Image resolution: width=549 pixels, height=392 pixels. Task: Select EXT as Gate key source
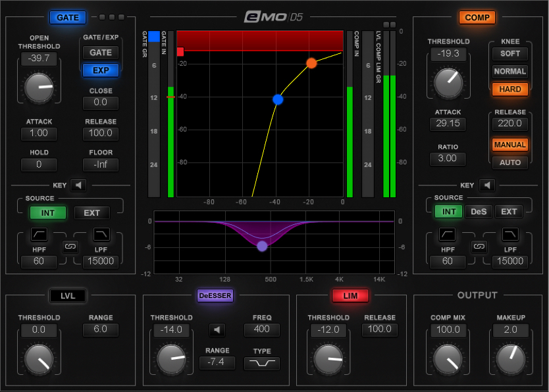(x=91, y=213)
